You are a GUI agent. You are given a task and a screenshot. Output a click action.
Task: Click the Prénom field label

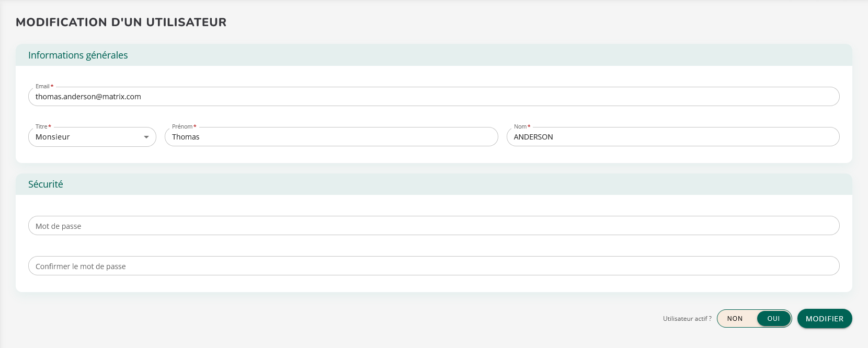coord(182,126)
